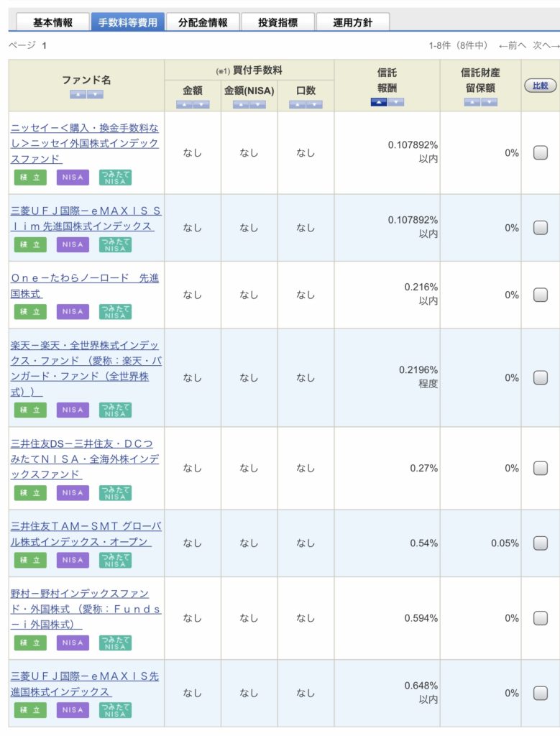Sort 金額(NISA) column ascending arrow

[240, 104]
